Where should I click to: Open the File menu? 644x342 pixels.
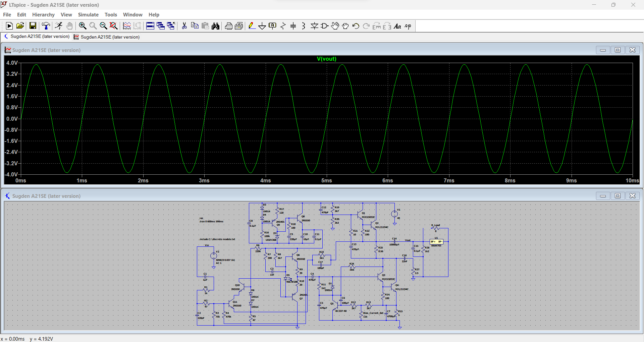(x=7, y=15)
